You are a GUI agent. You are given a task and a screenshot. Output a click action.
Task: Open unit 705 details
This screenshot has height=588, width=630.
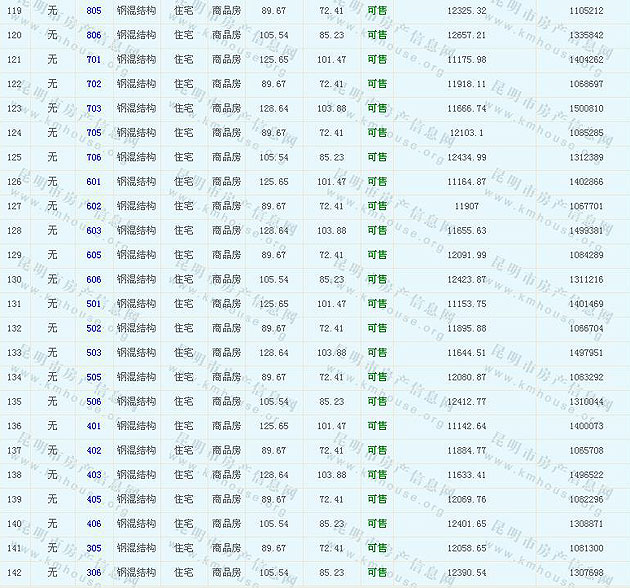[94, 133]
